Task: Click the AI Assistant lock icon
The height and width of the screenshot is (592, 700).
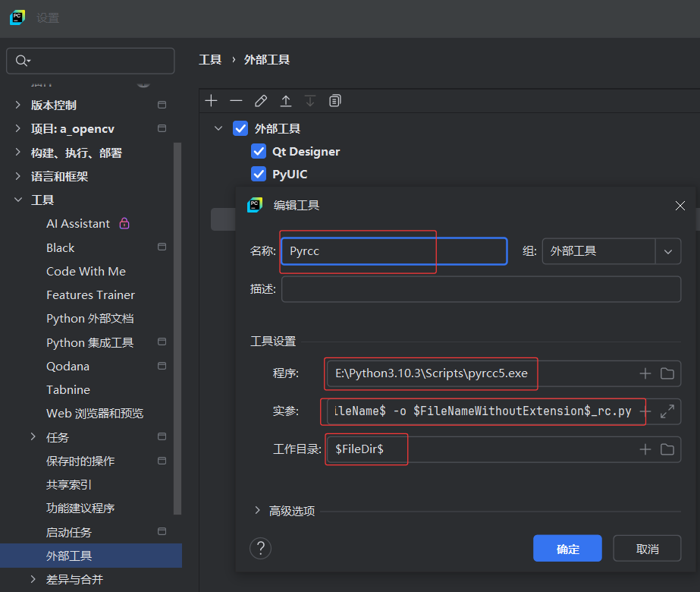Action: tap(124, 223)
